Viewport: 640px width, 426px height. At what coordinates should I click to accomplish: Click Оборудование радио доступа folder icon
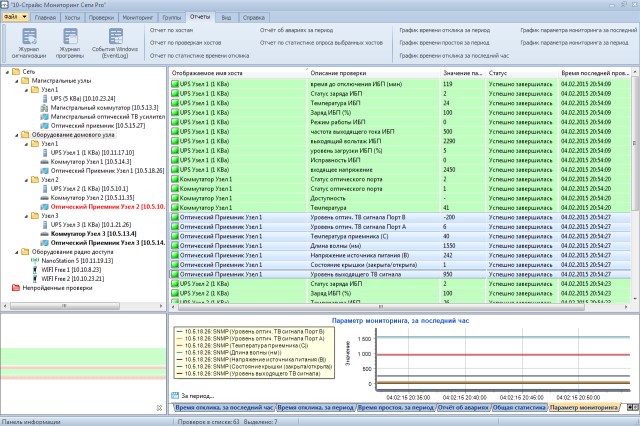[25, 252]
